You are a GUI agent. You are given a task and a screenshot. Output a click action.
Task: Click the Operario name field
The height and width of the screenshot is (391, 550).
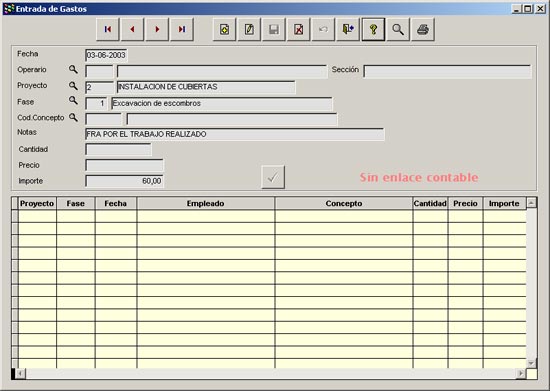(222, 71)
